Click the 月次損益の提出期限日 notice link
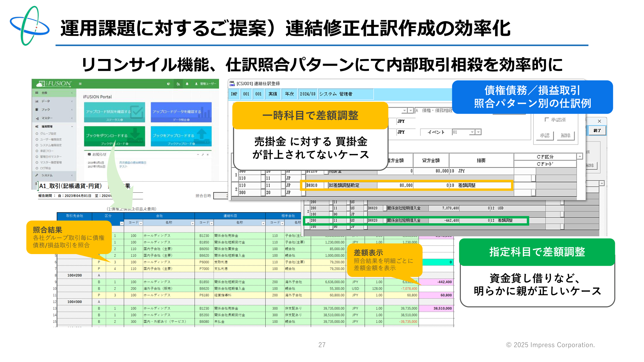 point(132,163)
